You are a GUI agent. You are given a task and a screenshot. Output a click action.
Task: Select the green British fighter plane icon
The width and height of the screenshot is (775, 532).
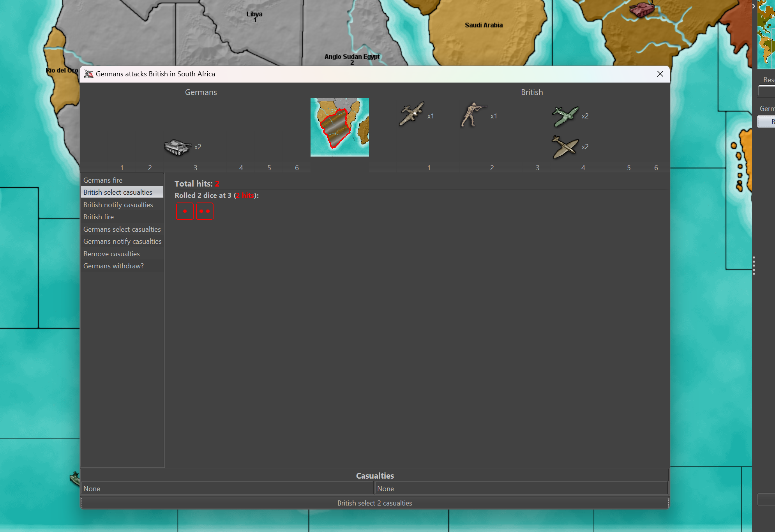pyautogui.click(x=565, y=116)
